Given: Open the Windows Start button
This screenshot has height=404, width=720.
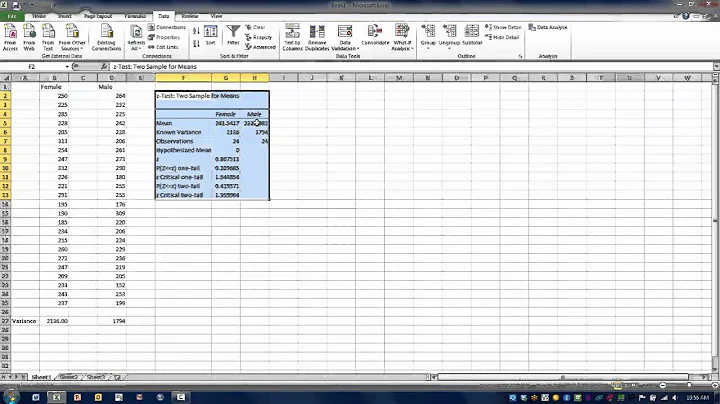Looking at the screenshot, I should (11, 397).
